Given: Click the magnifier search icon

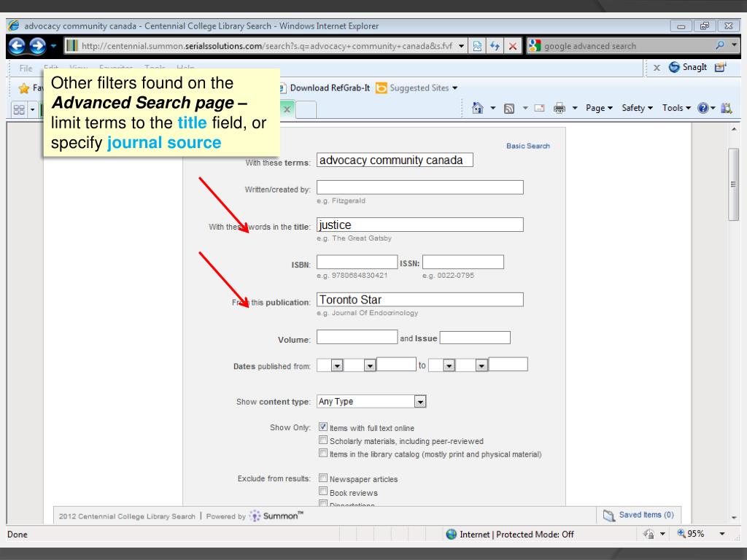Looking at the screenshot, I should 719,46.
